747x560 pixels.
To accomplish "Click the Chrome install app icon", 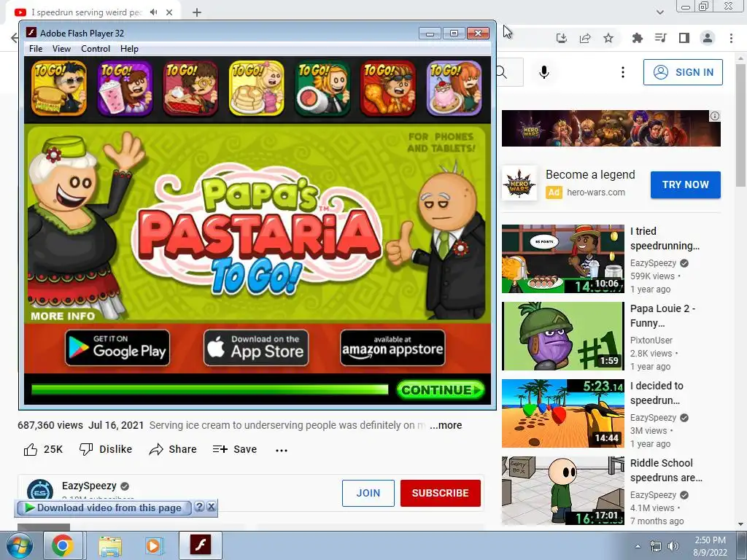I will 562,38.
